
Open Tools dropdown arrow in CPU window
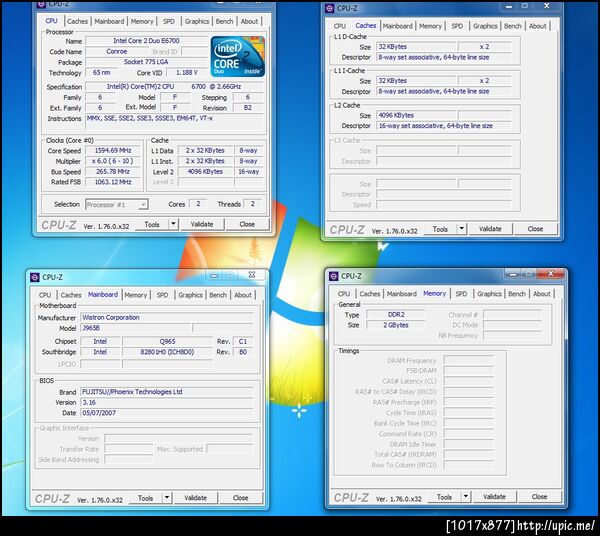[x=173, y=224]
